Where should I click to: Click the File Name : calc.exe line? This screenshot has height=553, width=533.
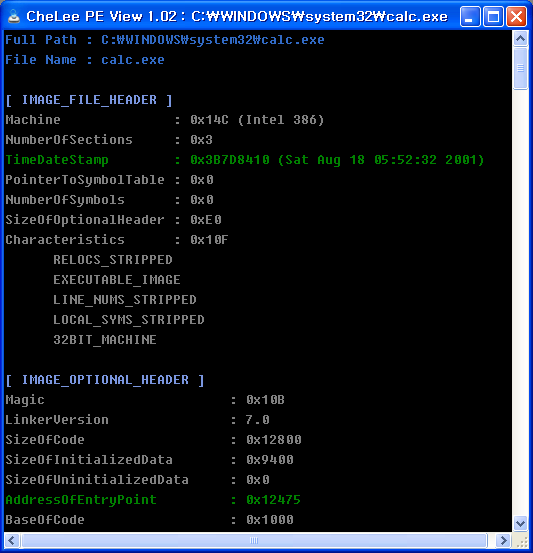[x=85, y=60]
